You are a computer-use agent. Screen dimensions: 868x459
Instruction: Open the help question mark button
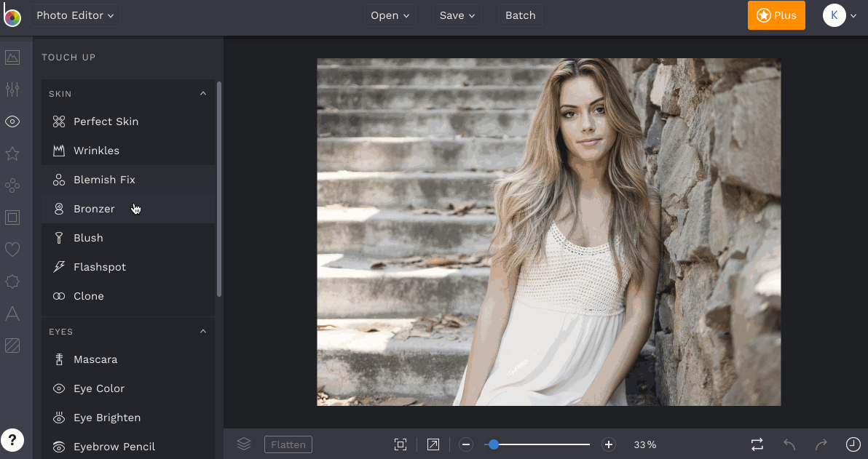coord(12,440)
